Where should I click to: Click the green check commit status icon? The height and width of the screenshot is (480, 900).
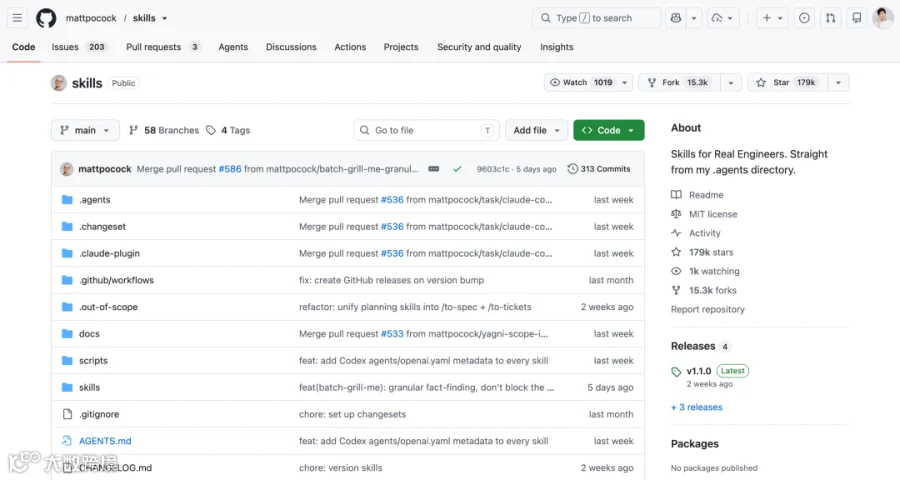click(x=457, y=169)
